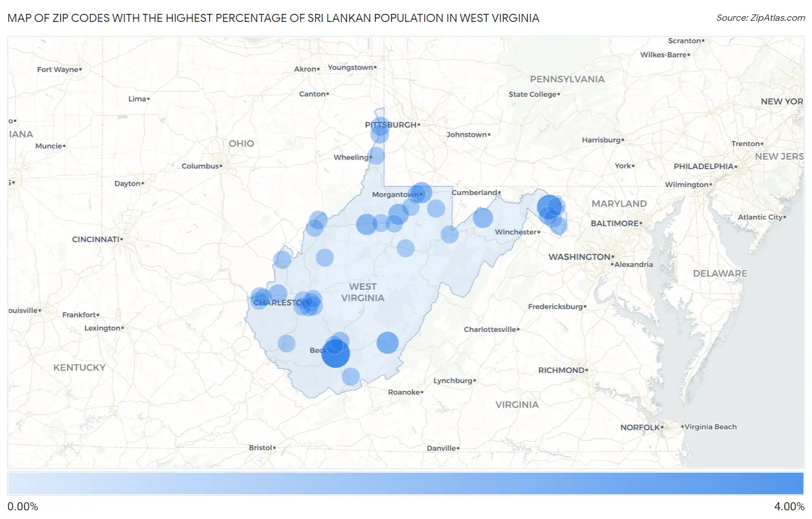Click the RICHMOND city label
Viewport: 812px width, 519px height.
coord(561,370)
